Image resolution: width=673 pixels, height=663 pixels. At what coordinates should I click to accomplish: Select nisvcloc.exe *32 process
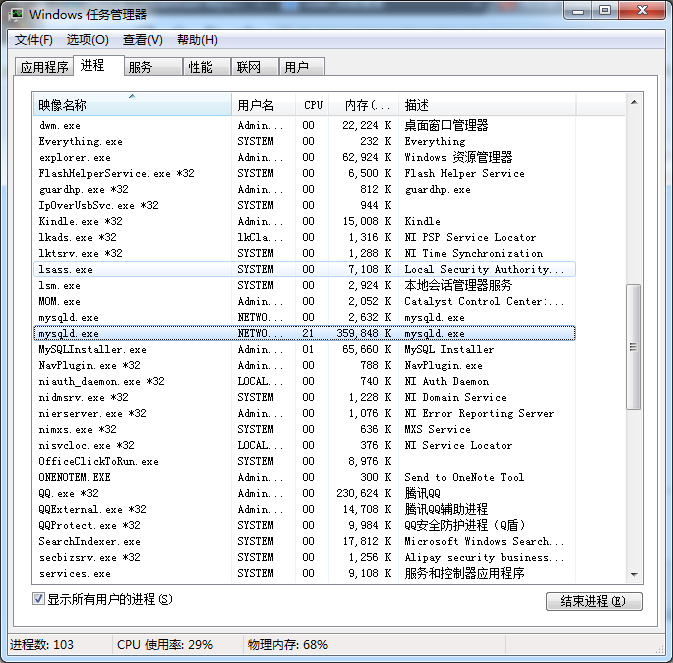coord(304,445)
